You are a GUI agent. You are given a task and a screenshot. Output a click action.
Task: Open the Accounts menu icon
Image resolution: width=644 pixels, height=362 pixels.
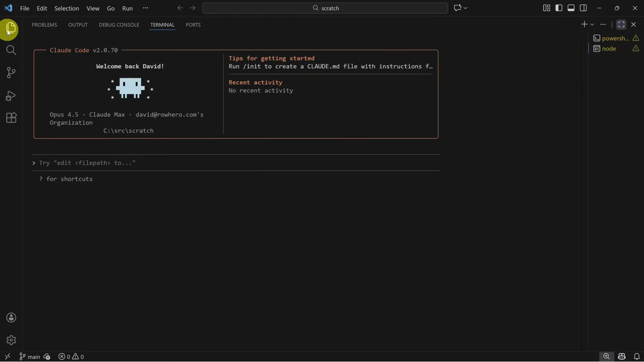coord(11,318)
